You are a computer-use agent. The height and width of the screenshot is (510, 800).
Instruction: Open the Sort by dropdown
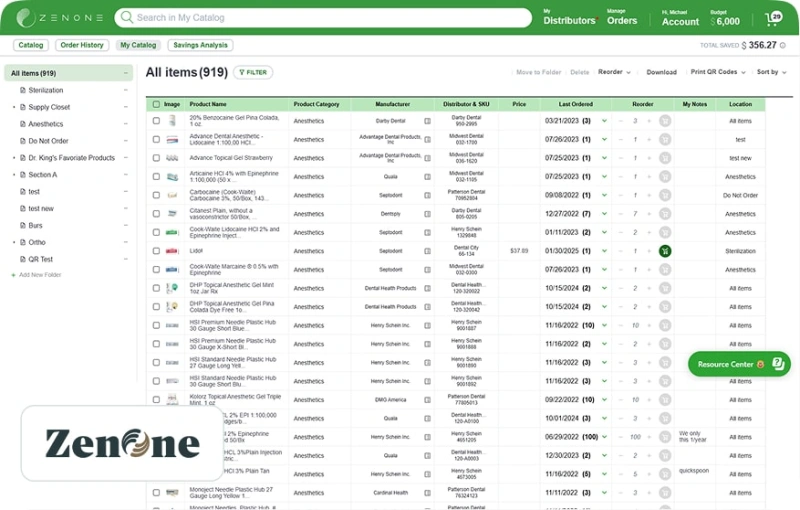coord(771,72)
